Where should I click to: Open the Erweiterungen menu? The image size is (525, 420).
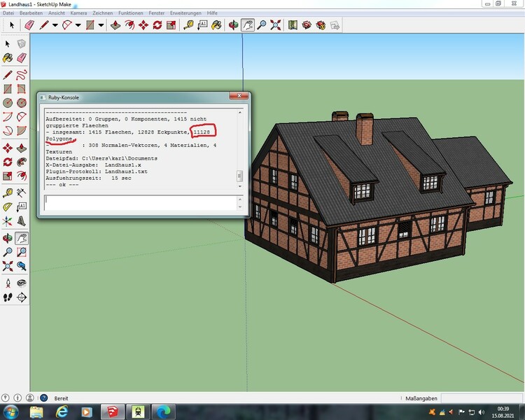point(185,13)
